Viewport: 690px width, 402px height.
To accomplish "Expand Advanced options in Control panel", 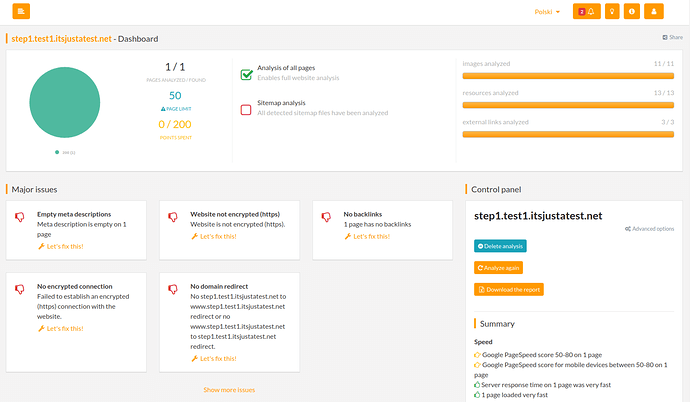I will (x=649, y=229).
